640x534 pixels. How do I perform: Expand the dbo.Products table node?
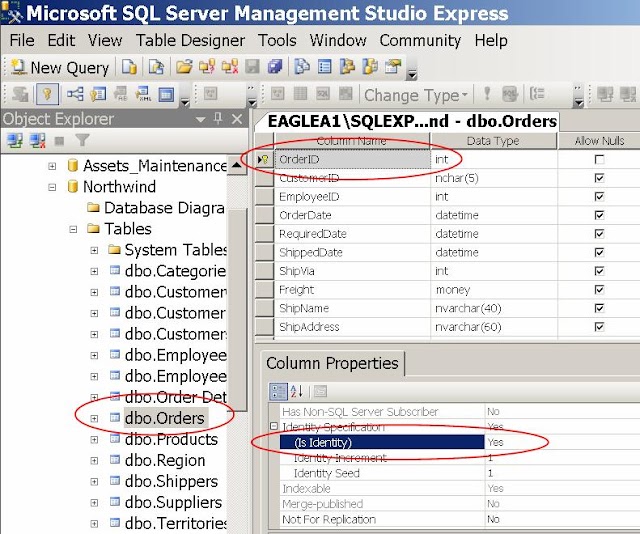(94, 440)
